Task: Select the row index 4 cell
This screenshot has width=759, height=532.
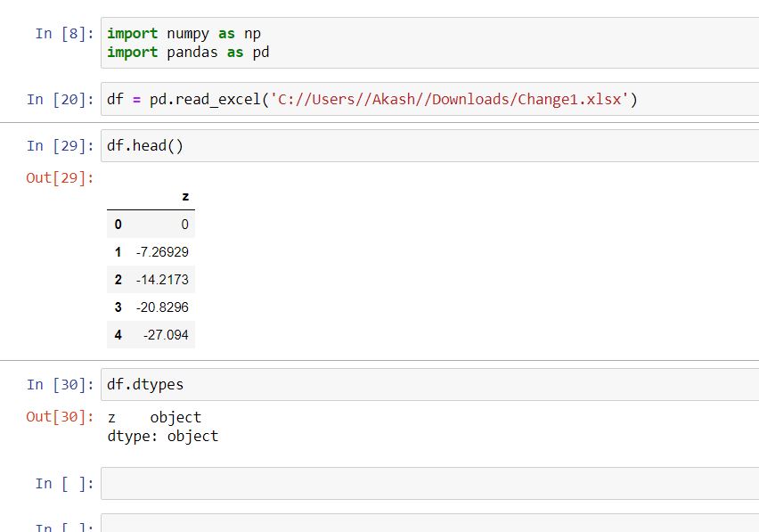Action: [x=118, y=334]
